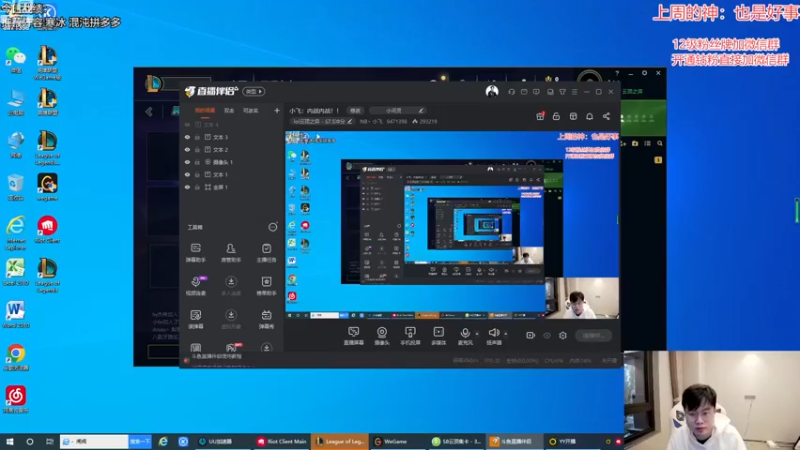
Task: Toggle the preview eye icon near settings
Action: [x=547, y=335]
